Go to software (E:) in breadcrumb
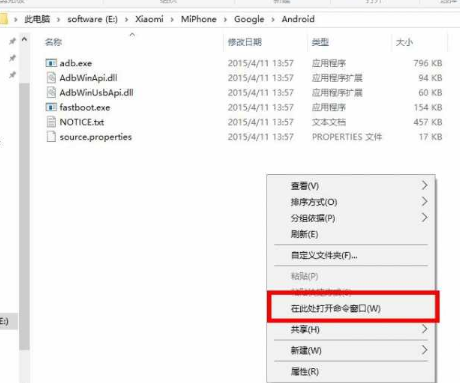The height and width of the screenshot is (383, 460). click(x=92, y=19)
